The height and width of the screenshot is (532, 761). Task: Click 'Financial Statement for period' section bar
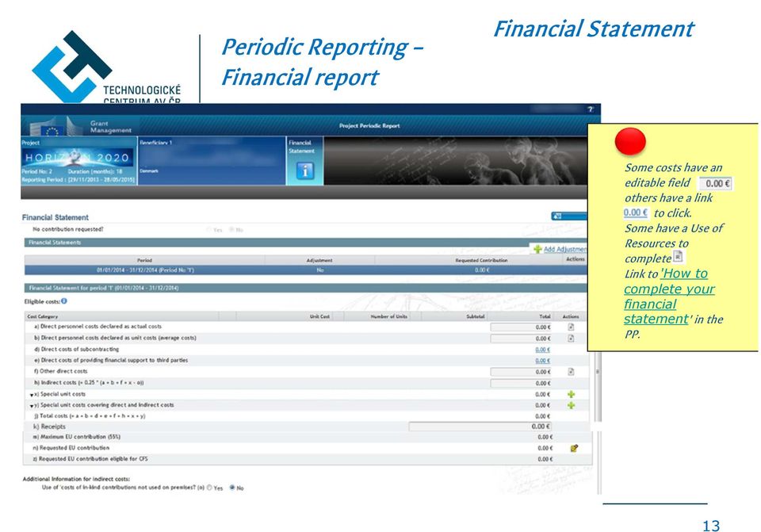pos(306,288)
